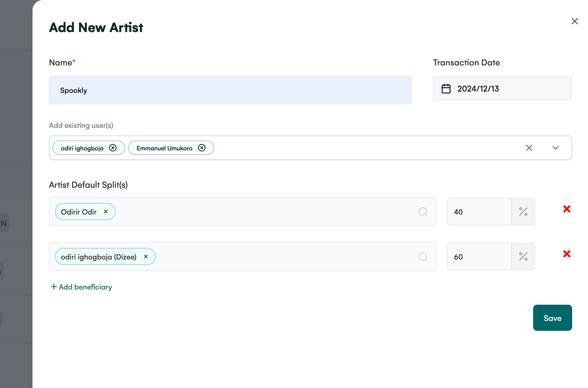Click search icon in Odirir Odir row
The width and height of the screenshot is (588, 388).
pos(423,212)
